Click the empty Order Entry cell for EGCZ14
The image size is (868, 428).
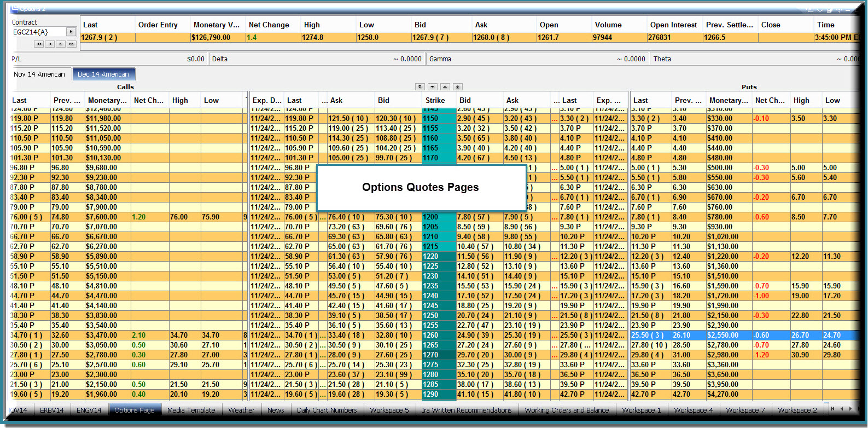(x=162, y=37)
